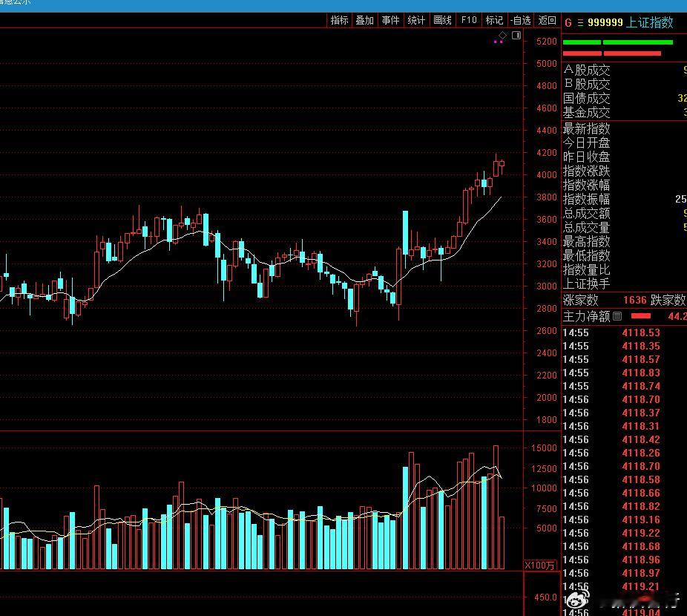Click the 主力净额 label
Image resolution: width=687 pixels, height=616 pixels.
click(586, 315)
